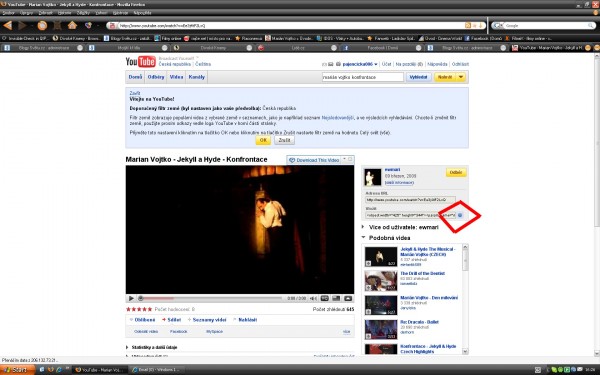Stop loading with the browser stop icon

(57, 25)
